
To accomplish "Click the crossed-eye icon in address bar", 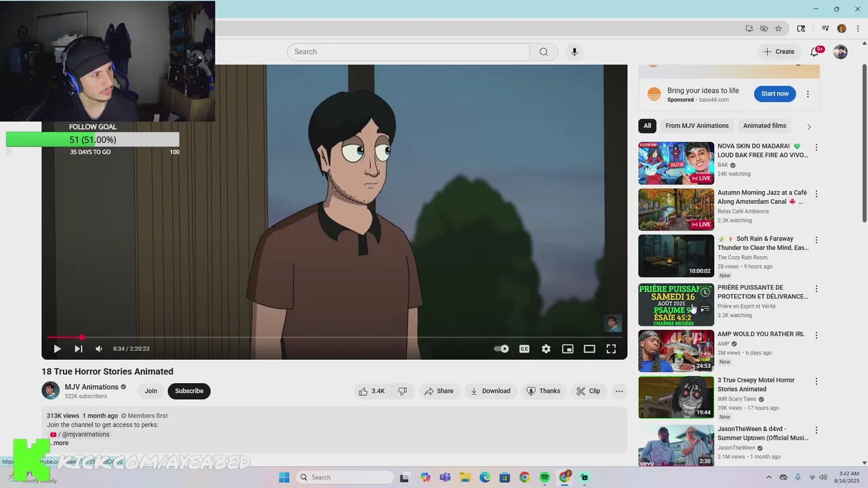I will tap(764, 28).
